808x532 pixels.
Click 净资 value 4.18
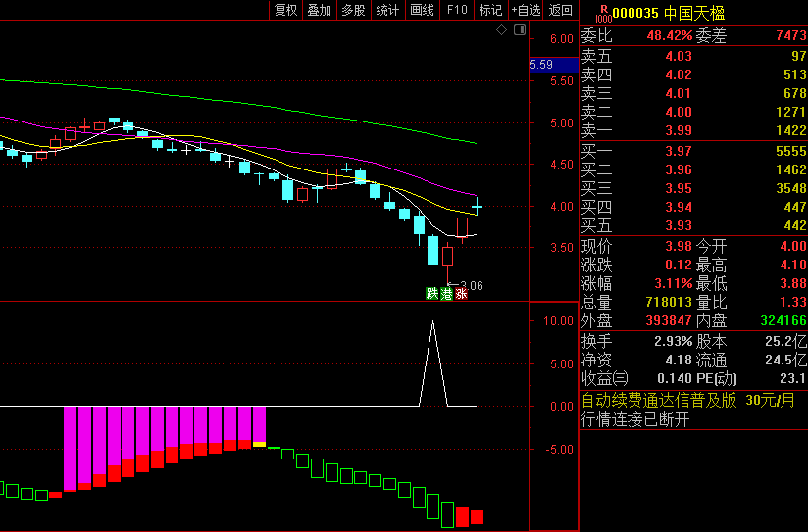(x=679, y=360)
